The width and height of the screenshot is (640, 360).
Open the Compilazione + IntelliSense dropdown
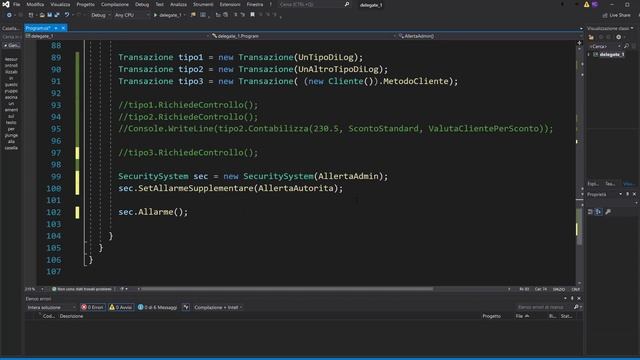(218, 307)
